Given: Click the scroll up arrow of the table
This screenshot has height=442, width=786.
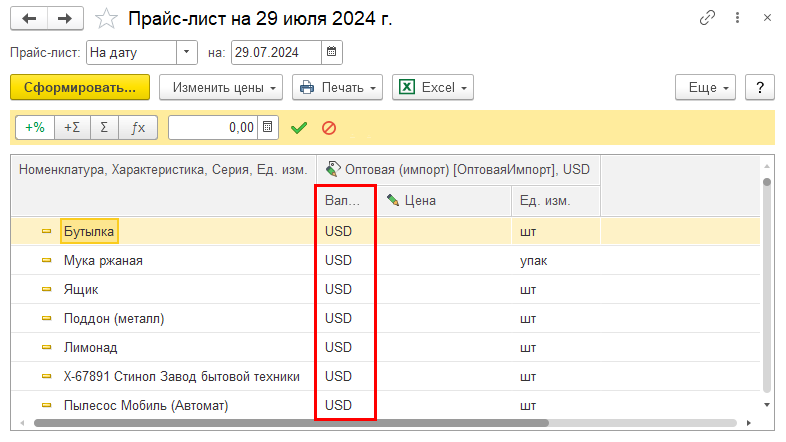Looking at the screenshot, I should coord(767,165).
